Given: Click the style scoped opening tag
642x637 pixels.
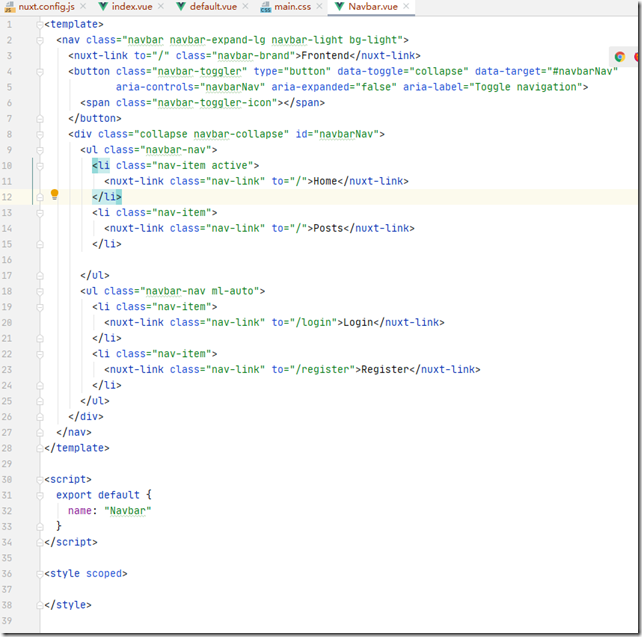Looking at the screenshot, I should pyautogui.click(x=86, y=574).
